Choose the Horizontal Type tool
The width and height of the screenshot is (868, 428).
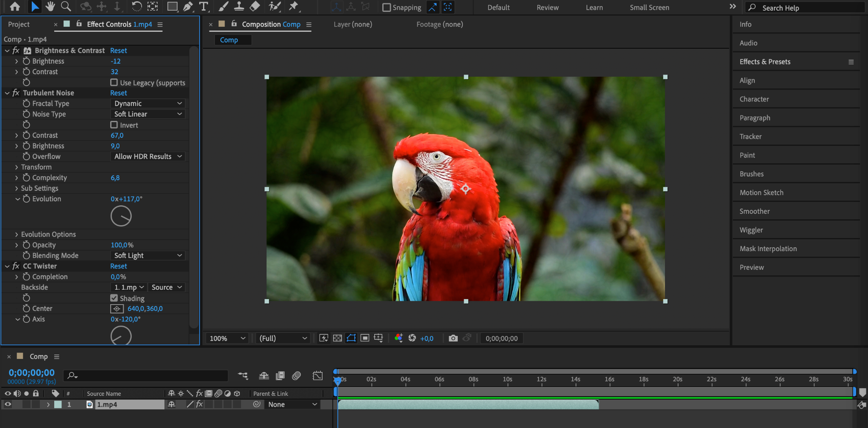coord(204,6)
